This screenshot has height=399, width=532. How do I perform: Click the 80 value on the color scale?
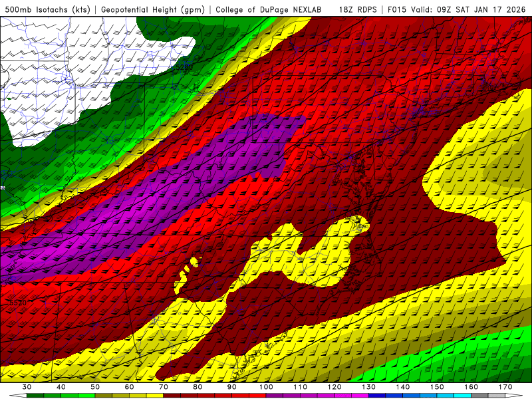198,387
